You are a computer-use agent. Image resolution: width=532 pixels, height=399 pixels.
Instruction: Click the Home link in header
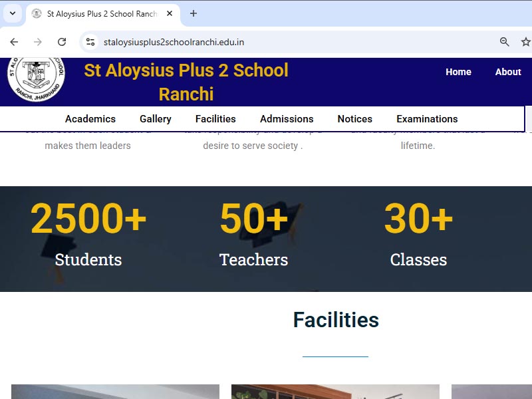click(x=458, y=72)
